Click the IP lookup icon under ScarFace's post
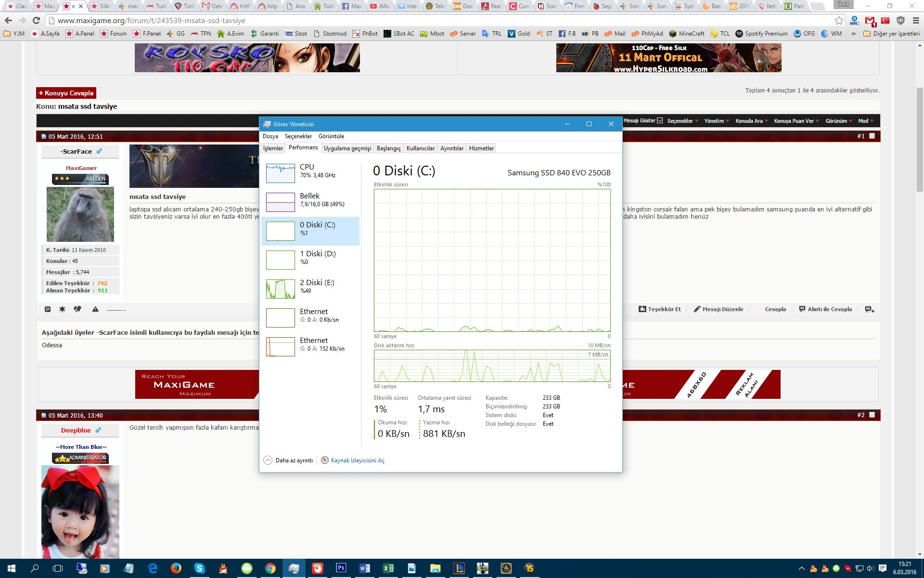 tap(48, 309)
